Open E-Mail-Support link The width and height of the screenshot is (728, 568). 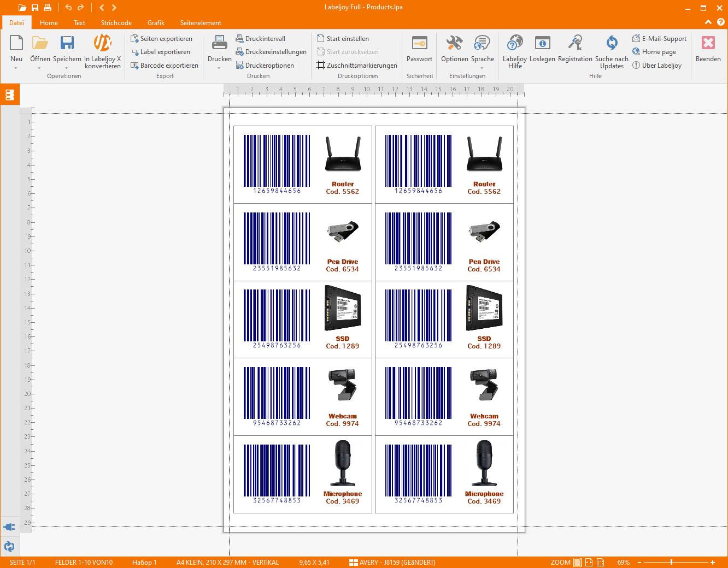click(x=659, y=39)
